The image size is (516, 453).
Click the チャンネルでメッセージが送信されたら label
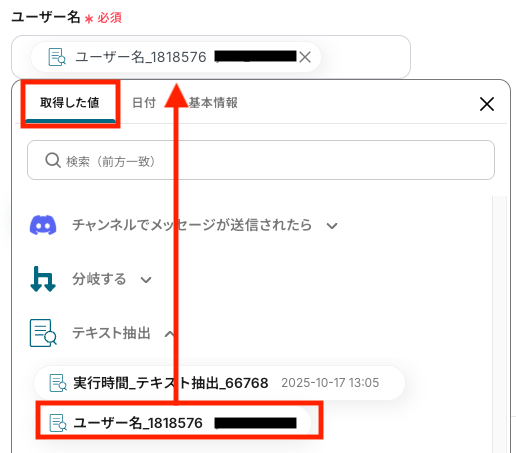tap(192, 225)
